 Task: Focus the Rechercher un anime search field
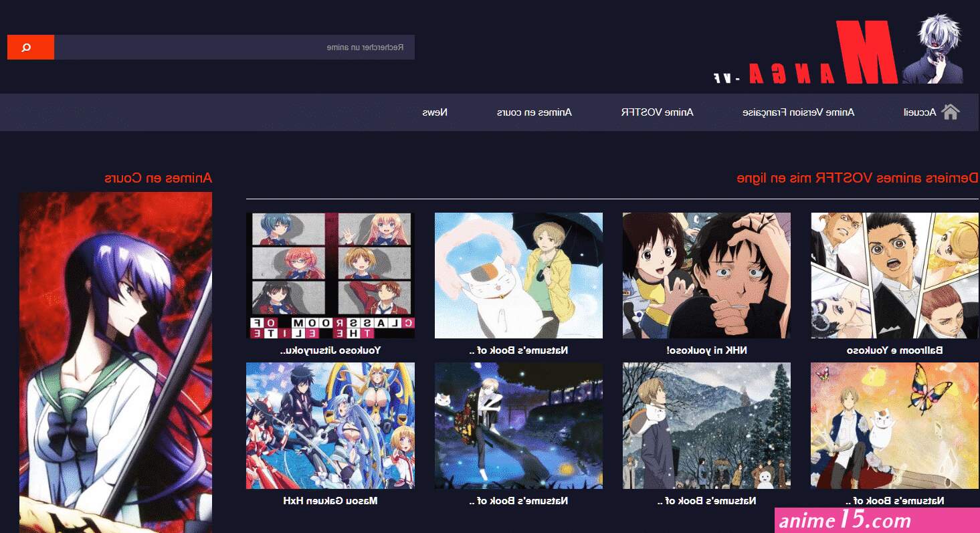(x=234, y=47)
